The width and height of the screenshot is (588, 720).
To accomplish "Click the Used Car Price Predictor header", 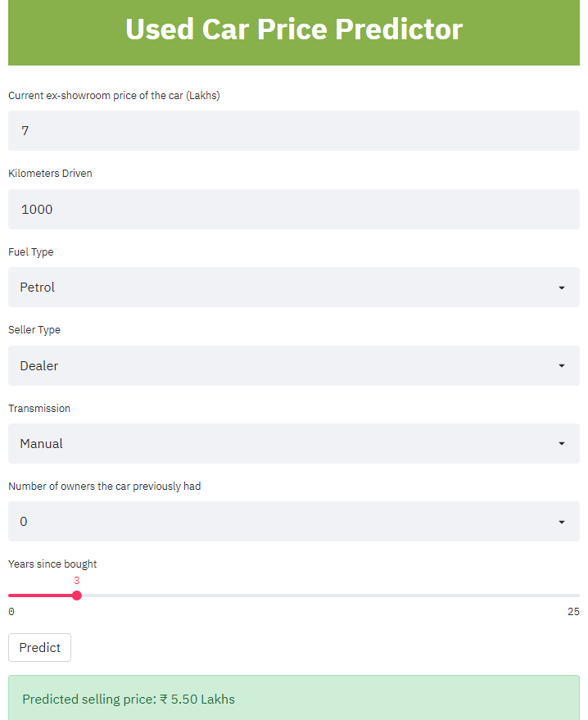I will point(293,29).
